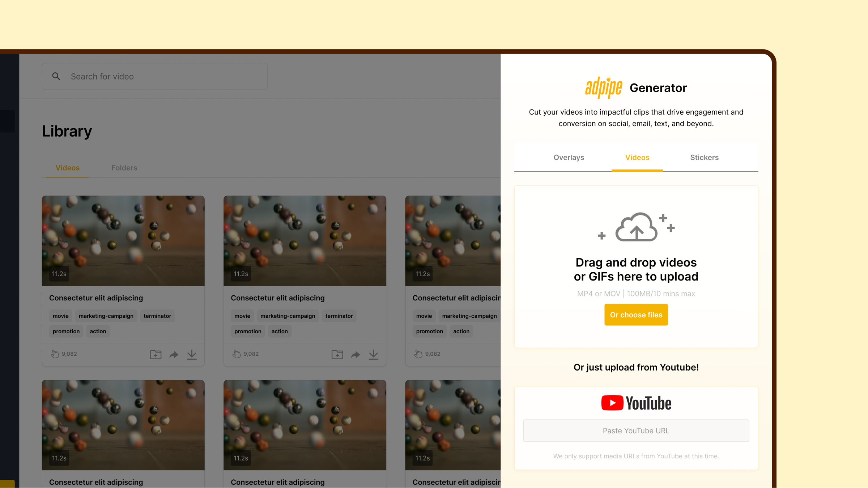Share the first video card
This screenshot has width=868, height=488.
pyautogui.click(x=174, y=354)
